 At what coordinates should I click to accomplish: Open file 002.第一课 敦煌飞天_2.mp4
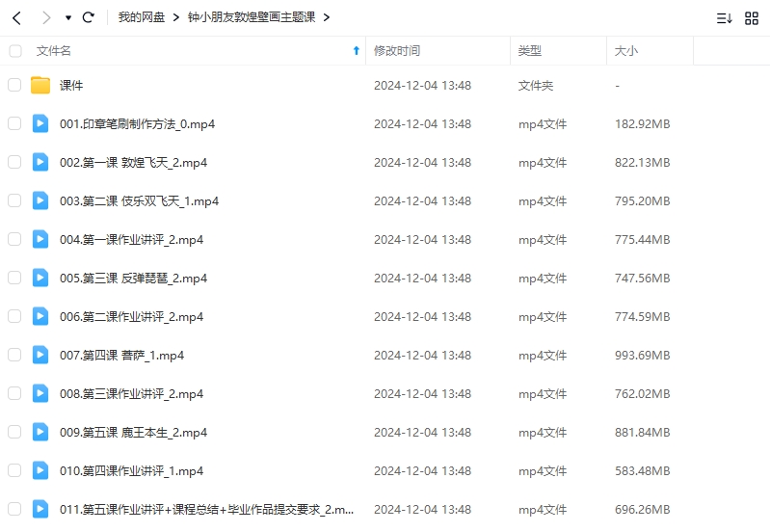coord(133,162)
